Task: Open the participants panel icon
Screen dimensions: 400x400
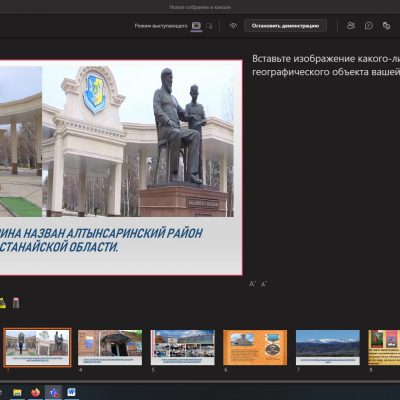Action: coord(351,26)
